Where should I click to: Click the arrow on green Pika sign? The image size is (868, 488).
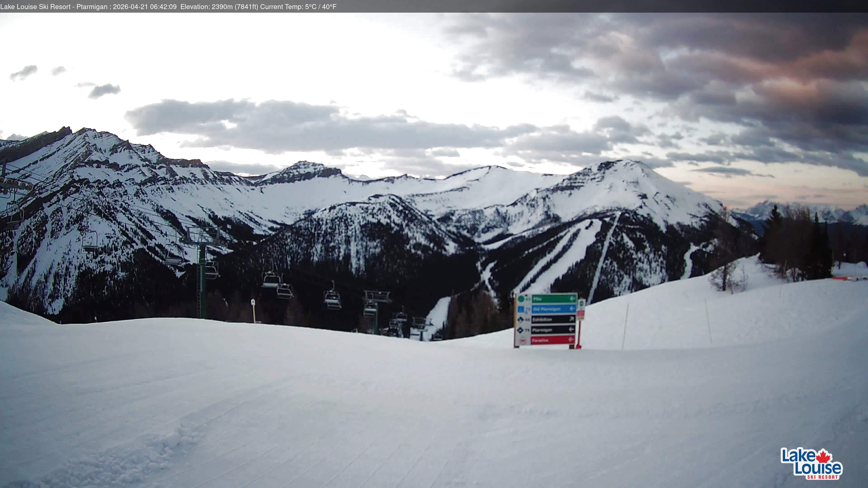(x=572, y=299)
